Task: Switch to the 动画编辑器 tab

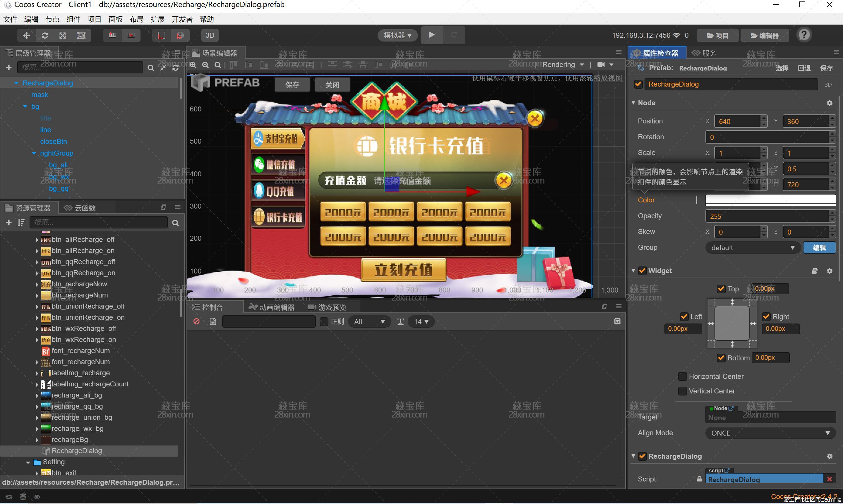Action: pos(271,307)
